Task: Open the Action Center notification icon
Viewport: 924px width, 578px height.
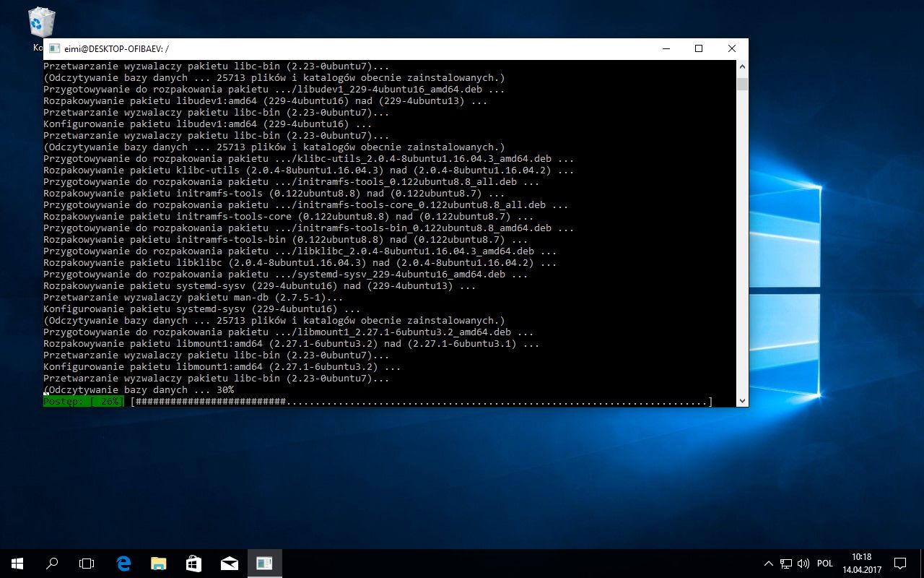Action: pyautogui.click(x=899, y=563)
